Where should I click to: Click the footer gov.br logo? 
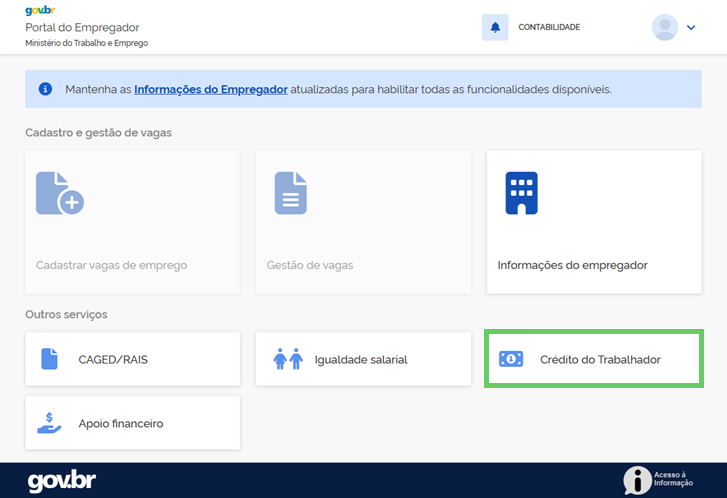(x=62, y=481)
